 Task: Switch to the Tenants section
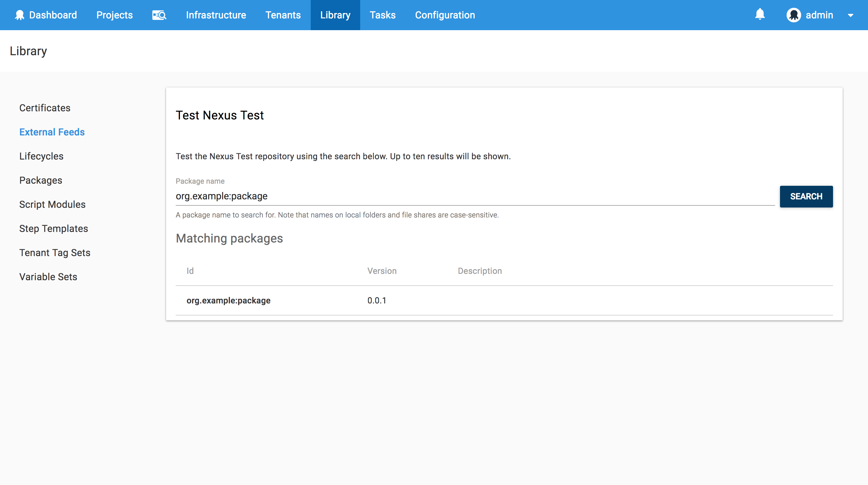coord(283,15)
